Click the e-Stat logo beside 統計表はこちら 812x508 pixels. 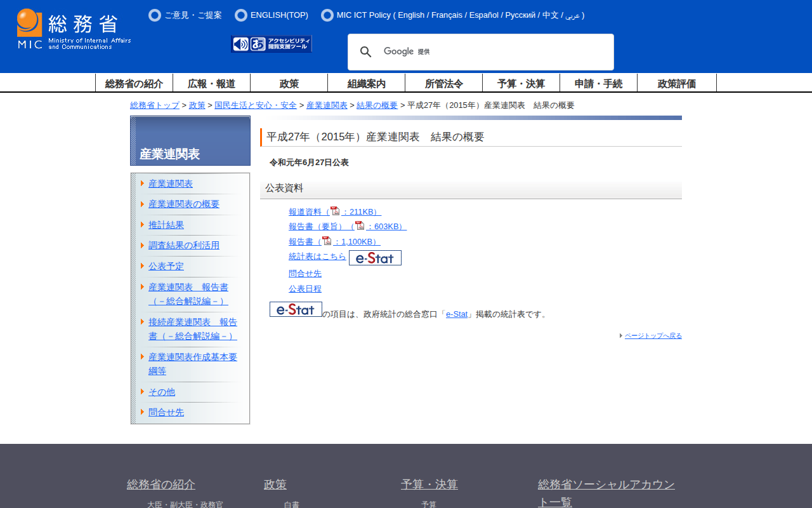[375, 258]
